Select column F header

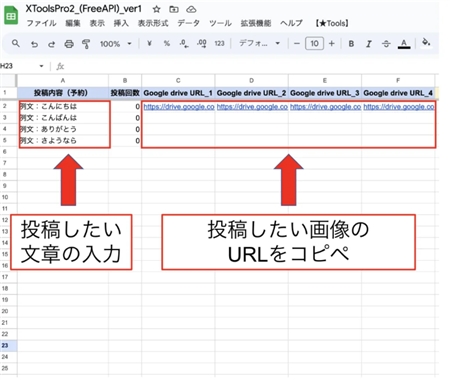(x=398, y=80)
